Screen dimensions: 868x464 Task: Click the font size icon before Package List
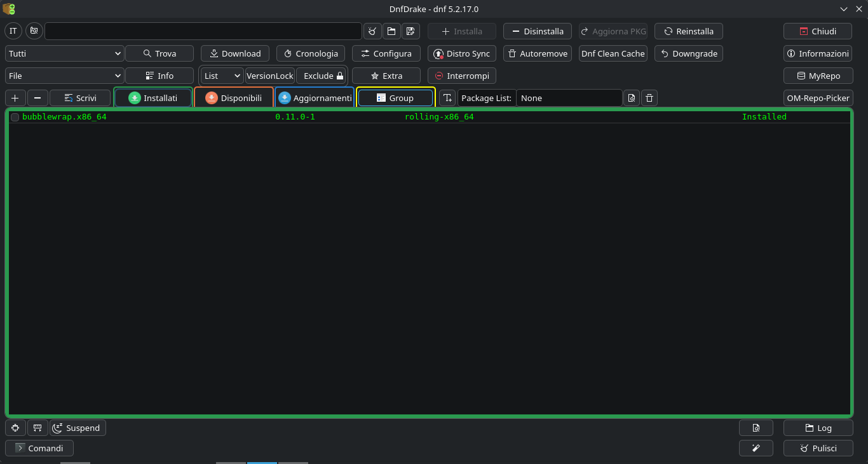point(447,98)
